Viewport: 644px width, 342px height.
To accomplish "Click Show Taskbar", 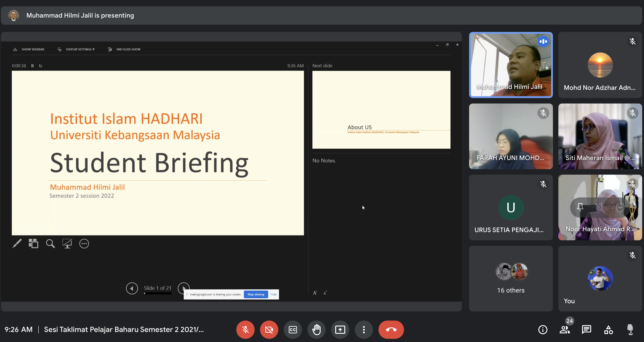I will pos(33,49).
